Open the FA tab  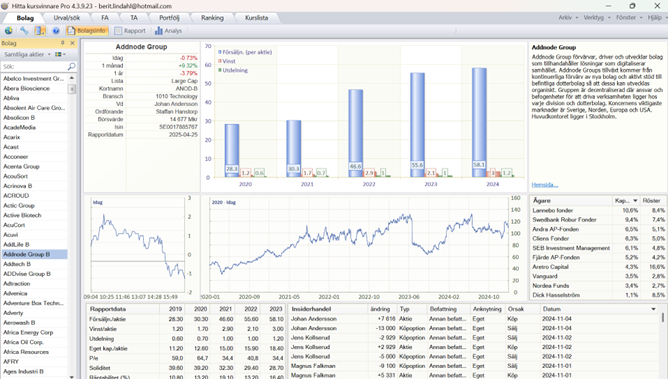point(105,18)
